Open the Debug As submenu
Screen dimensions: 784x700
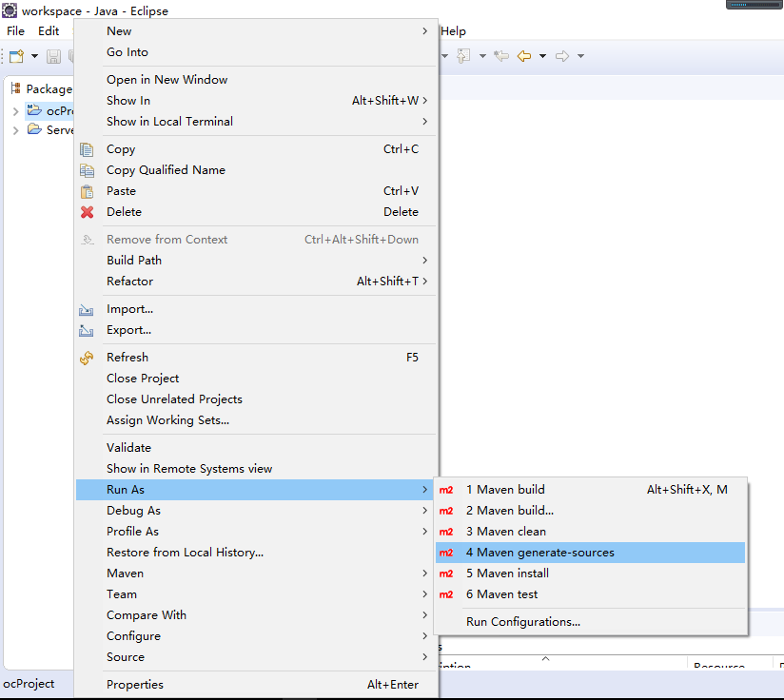tap(133, 511)
